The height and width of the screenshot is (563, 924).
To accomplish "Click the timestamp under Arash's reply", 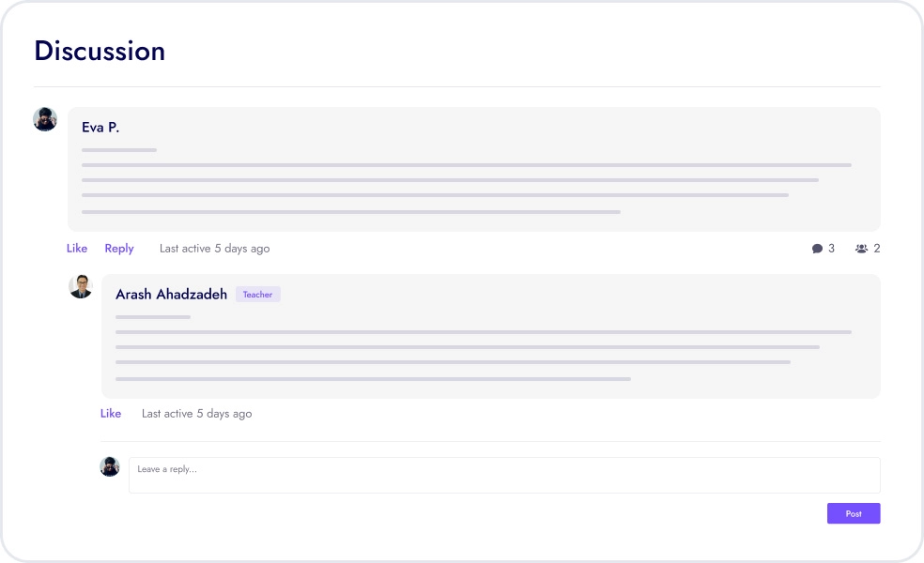I will (x=196, y=414).
